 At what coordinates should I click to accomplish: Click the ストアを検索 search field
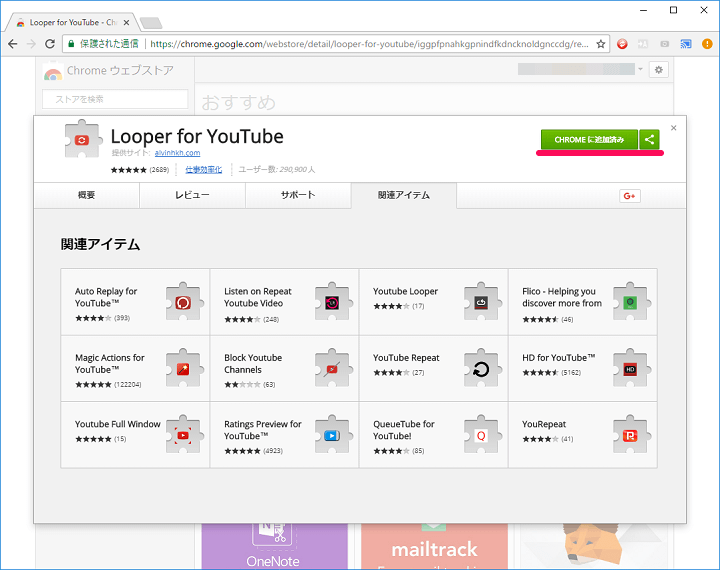(x=115, y=99)
